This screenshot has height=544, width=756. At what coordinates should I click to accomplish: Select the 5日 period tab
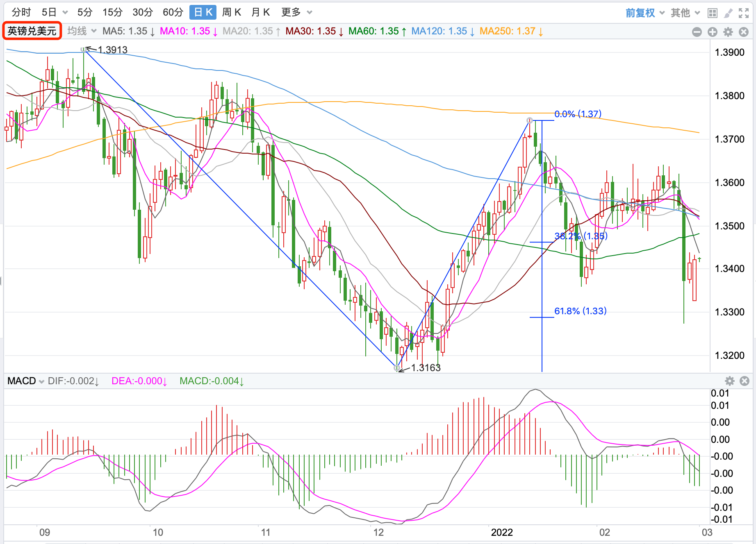49,12
